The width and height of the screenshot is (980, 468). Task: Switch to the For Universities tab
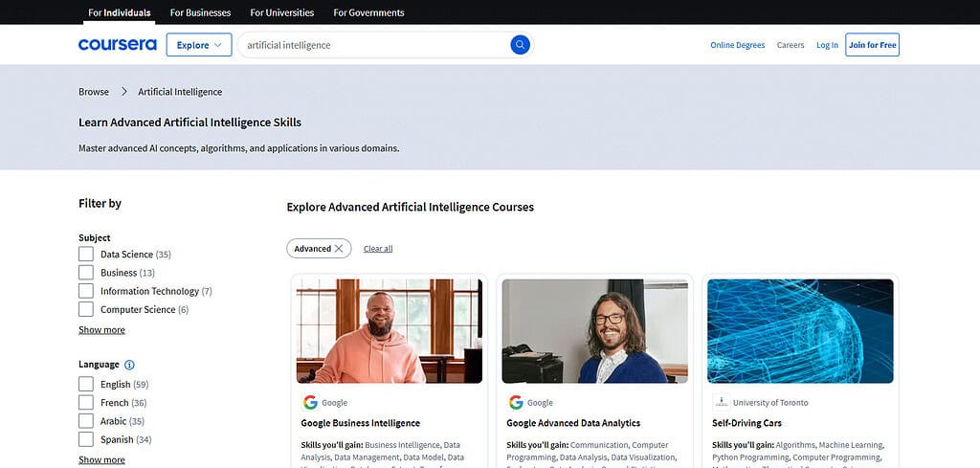click(282, 12)
